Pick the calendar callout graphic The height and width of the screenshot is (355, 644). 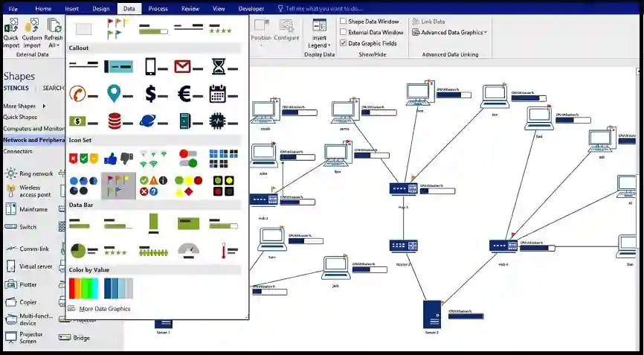223,94
